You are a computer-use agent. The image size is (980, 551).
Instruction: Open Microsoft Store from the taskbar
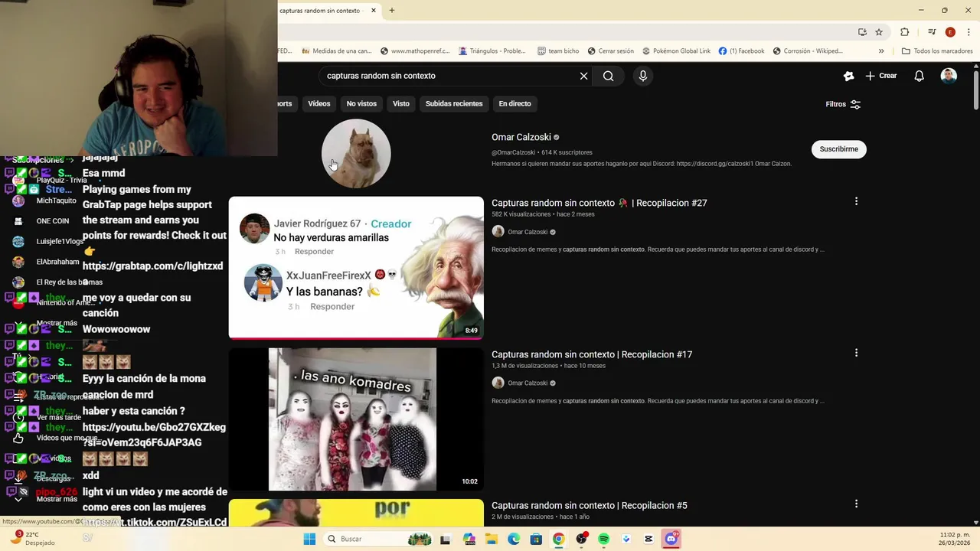(x=536, y=539)
